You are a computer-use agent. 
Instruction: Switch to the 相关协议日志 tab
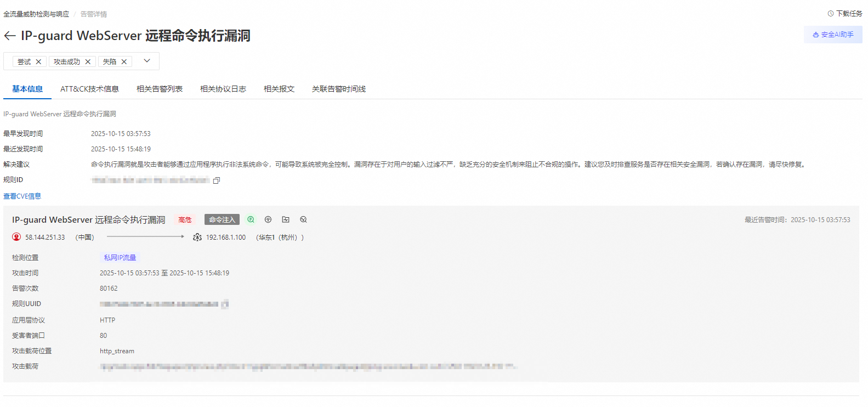[x=223, y=89]
